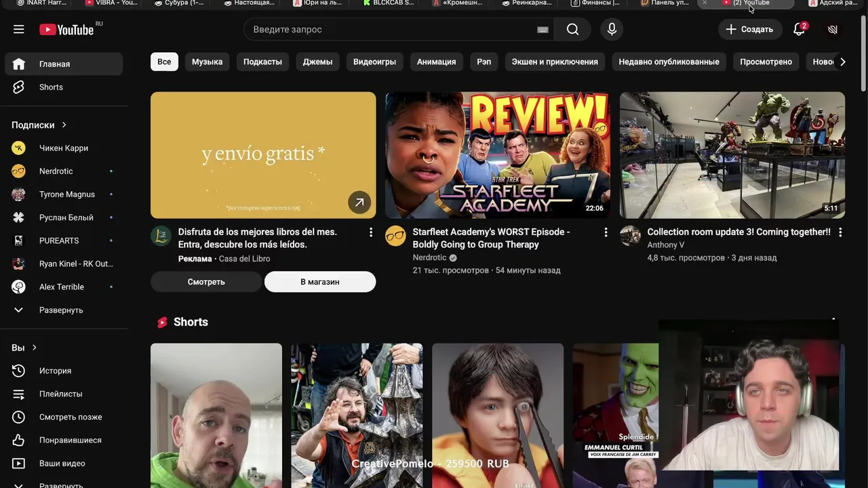Open Ryan Kinel - RK Outpost channel
The height and width of the screenshot is (488, 868).
coord(64,264)
